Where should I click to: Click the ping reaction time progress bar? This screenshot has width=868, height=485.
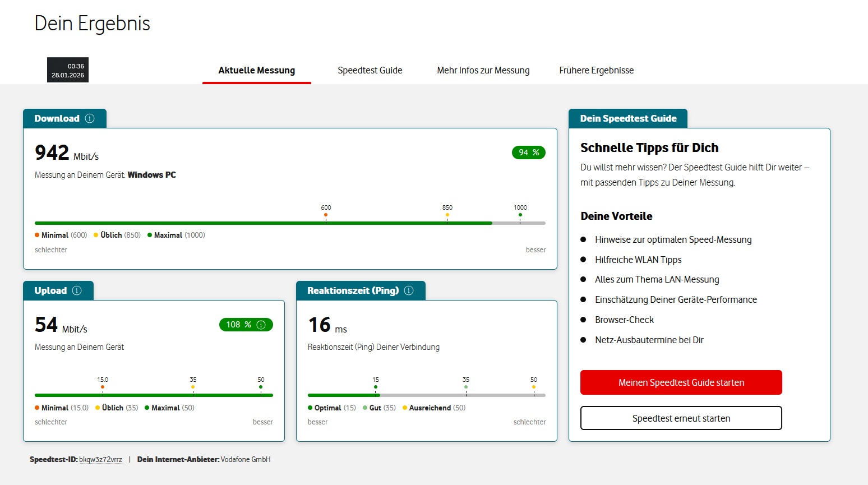pyautogui.click(x=426, y=395)
